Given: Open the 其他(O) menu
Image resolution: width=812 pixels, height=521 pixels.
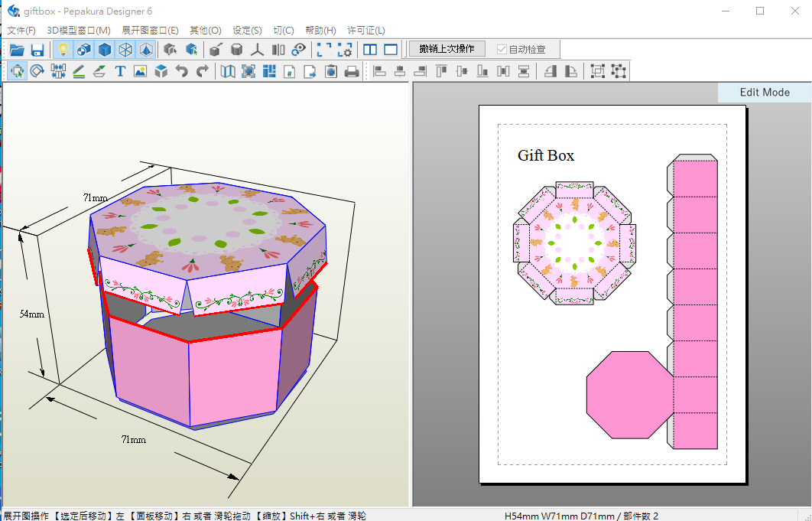Looking at the screenshot, I should coord(206,31).
